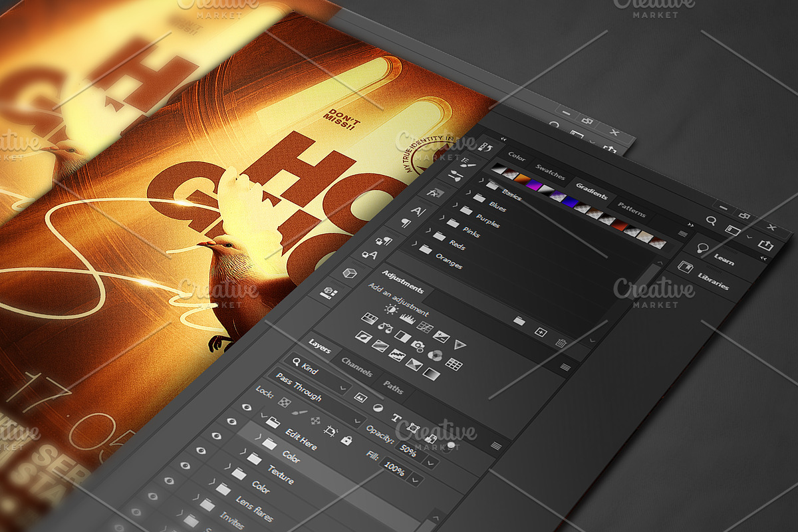Open the workspace switcher icon
Screen dimensions: 798x532
point(733,229)
